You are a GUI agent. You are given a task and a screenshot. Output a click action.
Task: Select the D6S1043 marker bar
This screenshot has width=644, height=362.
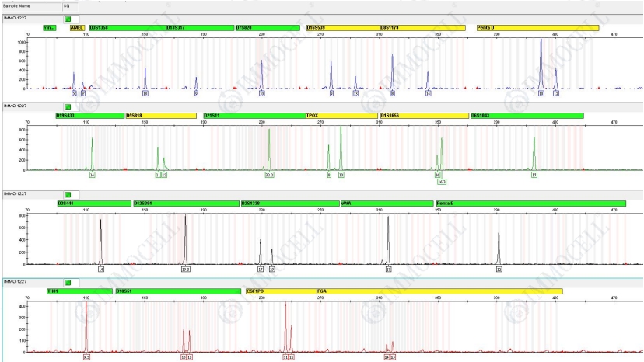[x=527, y=116]
